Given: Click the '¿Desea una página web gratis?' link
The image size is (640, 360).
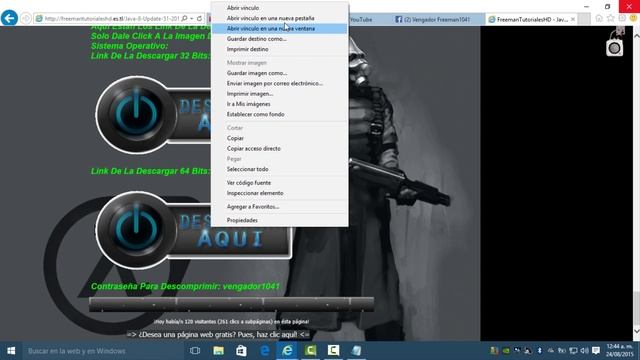Looking at the screenshot, I should click(x=218, y=335).
